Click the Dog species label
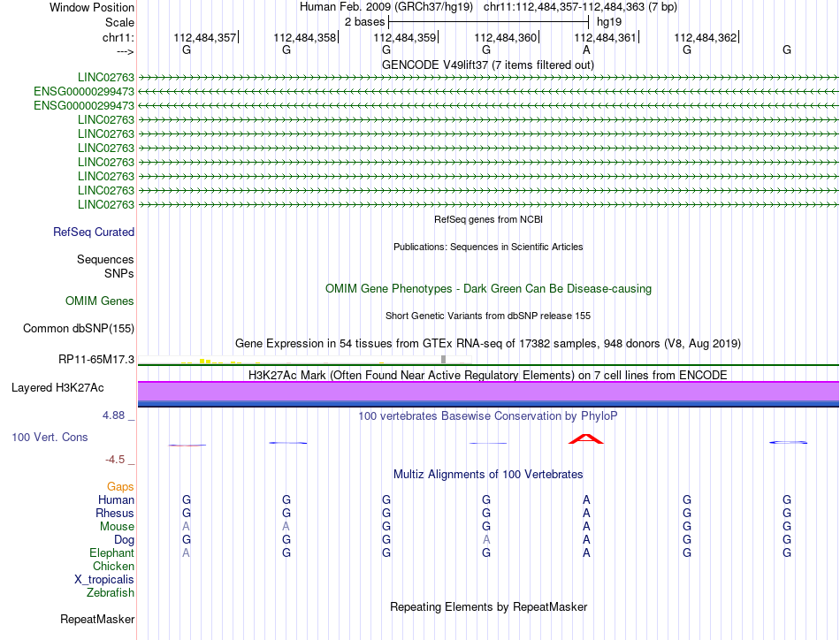840x640 pixels. tap(125, 540)
